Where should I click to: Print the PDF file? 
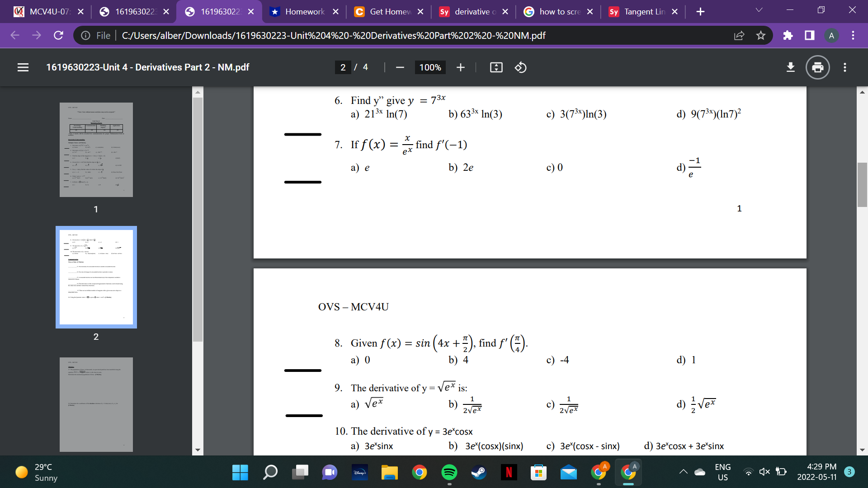(x=817, y=67)
